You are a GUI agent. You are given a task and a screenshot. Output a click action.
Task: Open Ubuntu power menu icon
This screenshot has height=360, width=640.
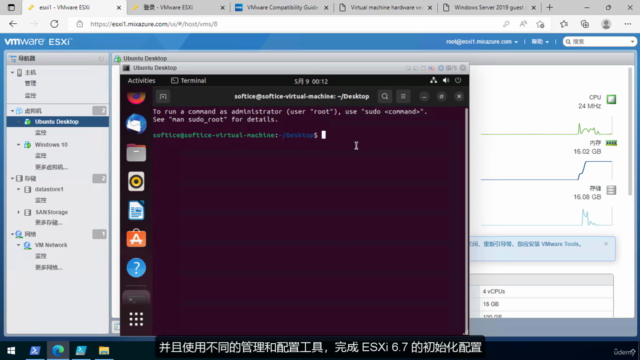coord(458,80)
